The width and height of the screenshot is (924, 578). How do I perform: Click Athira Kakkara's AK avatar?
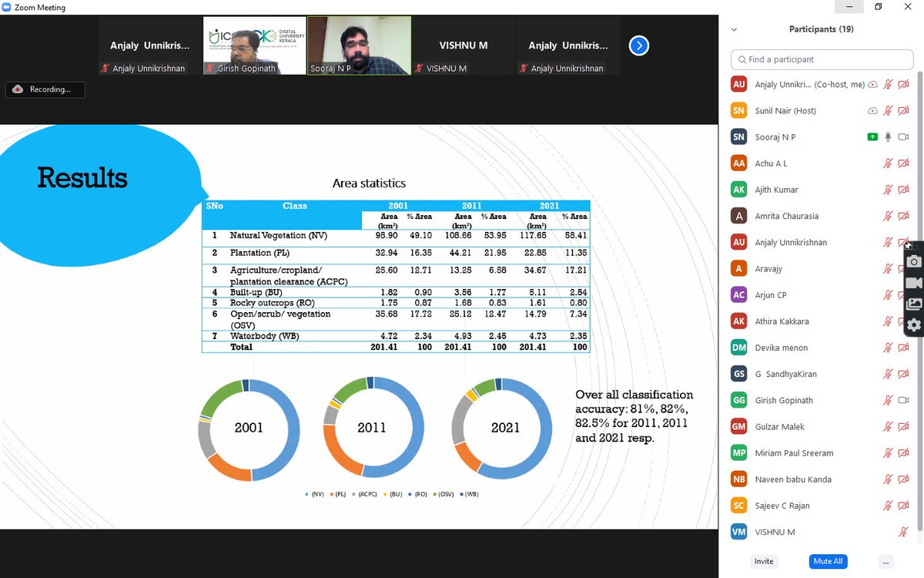tap(739, 321)
